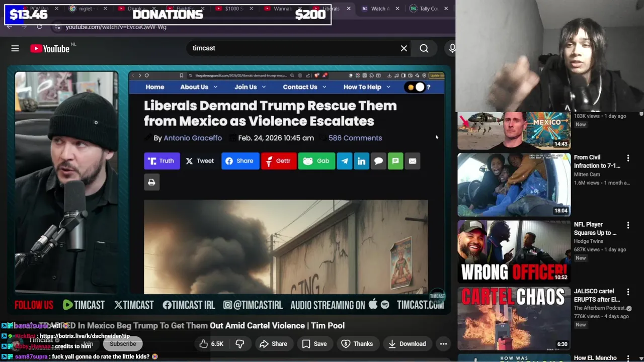The image size is (644, 362).
Task: Go to YouTube home via logo
Action: [50, 48]
